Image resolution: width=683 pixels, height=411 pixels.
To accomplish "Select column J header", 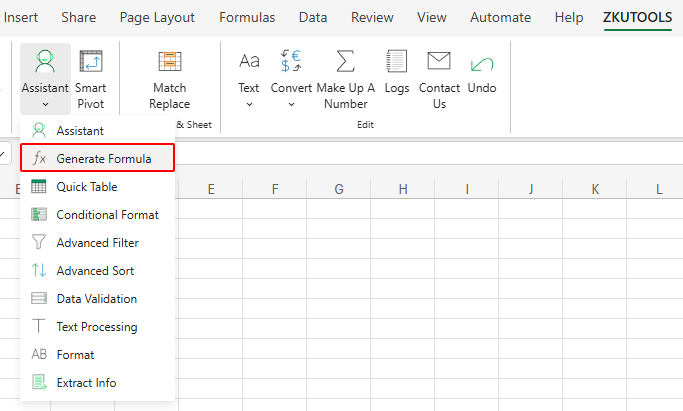I will [x=531, y=189].
